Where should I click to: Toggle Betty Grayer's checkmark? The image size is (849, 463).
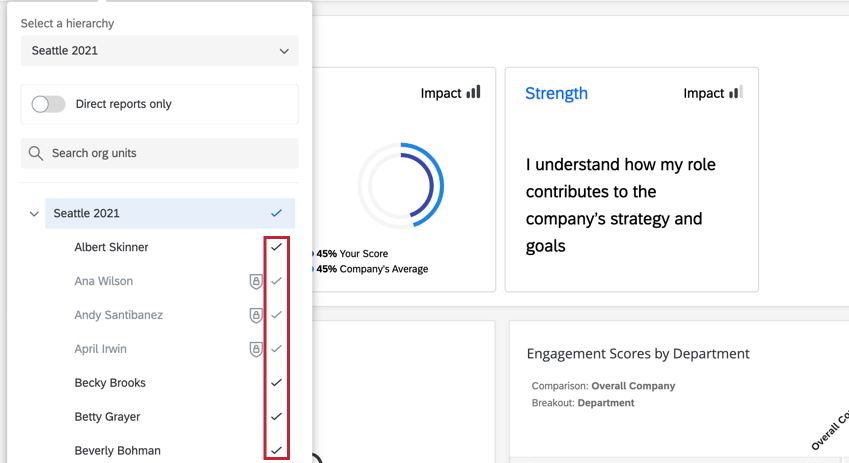(277, 417)
